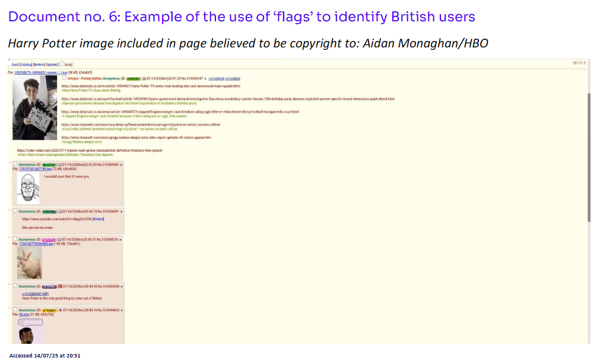Click the channel4.com Gregg Wallace article URL

(136, 138)
